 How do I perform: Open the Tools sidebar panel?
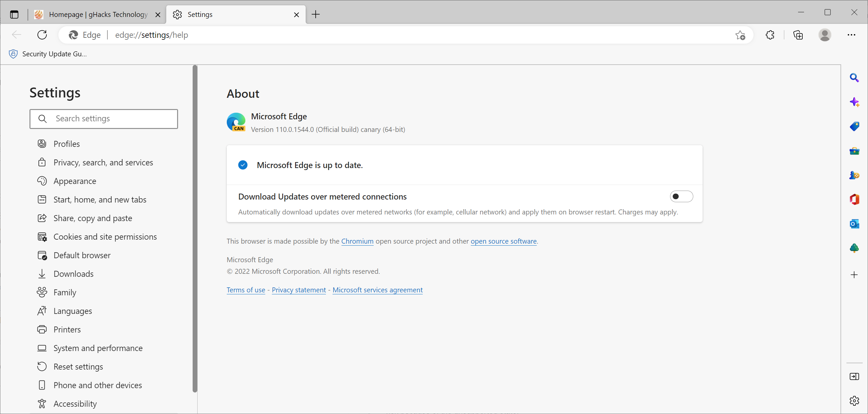point(855,150)
